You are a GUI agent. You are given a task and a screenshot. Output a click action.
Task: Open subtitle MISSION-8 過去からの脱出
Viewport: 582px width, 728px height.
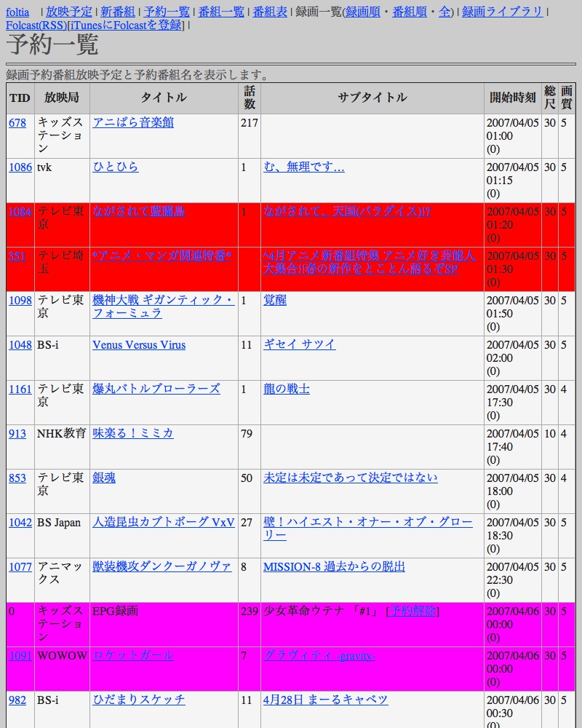pos(334,567)
